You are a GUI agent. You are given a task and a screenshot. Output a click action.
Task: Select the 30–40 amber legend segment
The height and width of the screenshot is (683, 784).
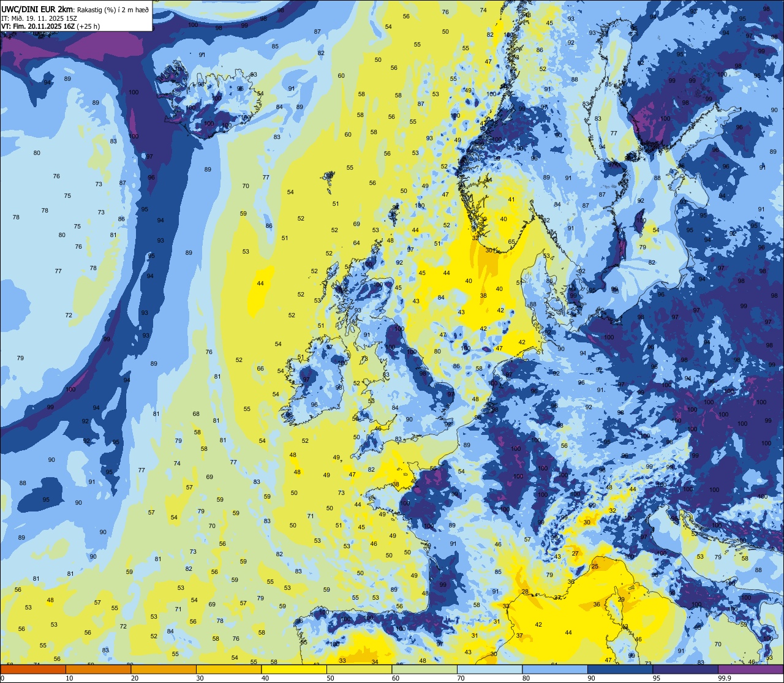pos(229,670)
